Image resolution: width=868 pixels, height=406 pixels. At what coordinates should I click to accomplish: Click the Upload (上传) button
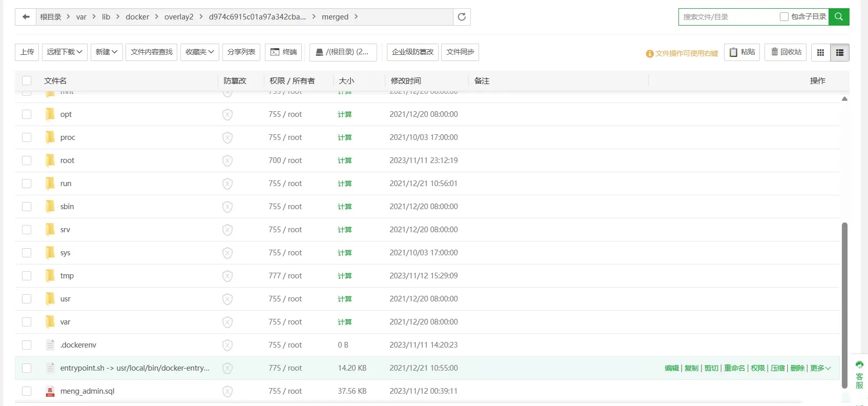click(x=27, y=52)
